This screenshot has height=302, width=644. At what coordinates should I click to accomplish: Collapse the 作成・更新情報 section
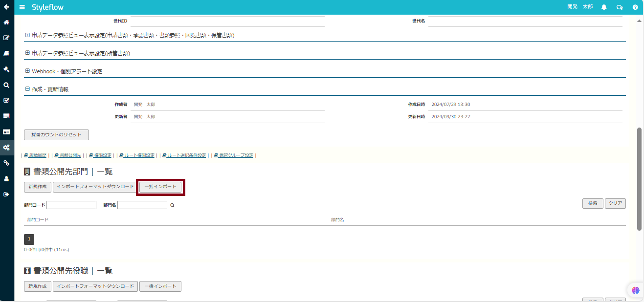(x=47, y=89)
